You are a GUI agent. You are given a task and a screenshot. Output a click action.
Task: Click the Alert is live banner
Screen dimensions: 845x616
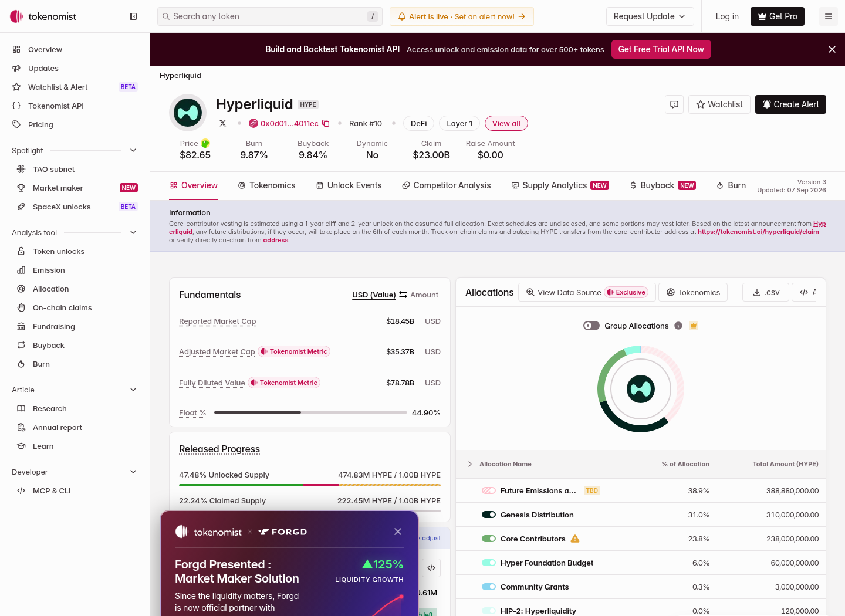coord(462,16)
